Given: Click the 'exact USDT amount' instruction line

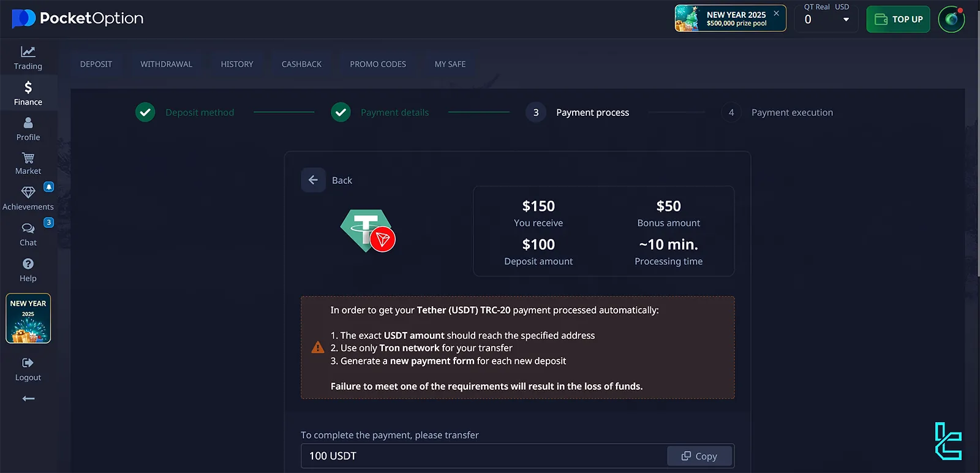Looking at the screenshot, I should pyautogui.click(x=462, y=335).
